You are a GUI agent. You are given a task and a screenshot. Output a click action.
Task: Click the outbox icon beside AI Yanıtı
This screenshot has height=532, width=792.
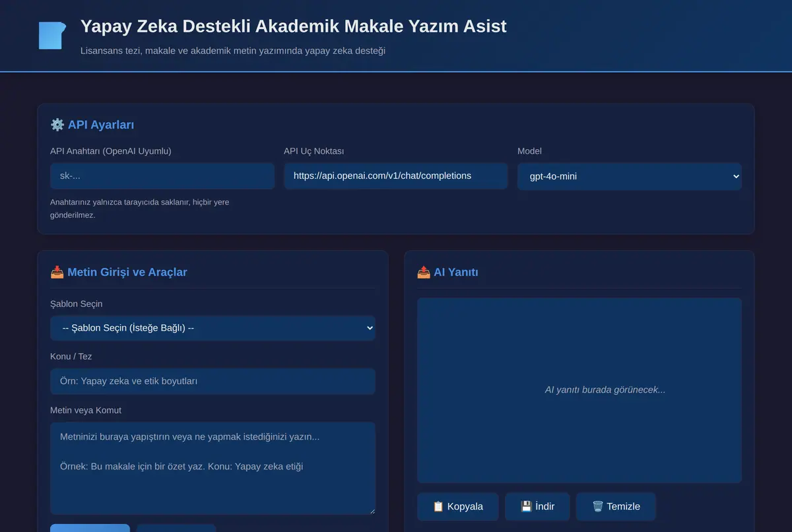(424, 272)
